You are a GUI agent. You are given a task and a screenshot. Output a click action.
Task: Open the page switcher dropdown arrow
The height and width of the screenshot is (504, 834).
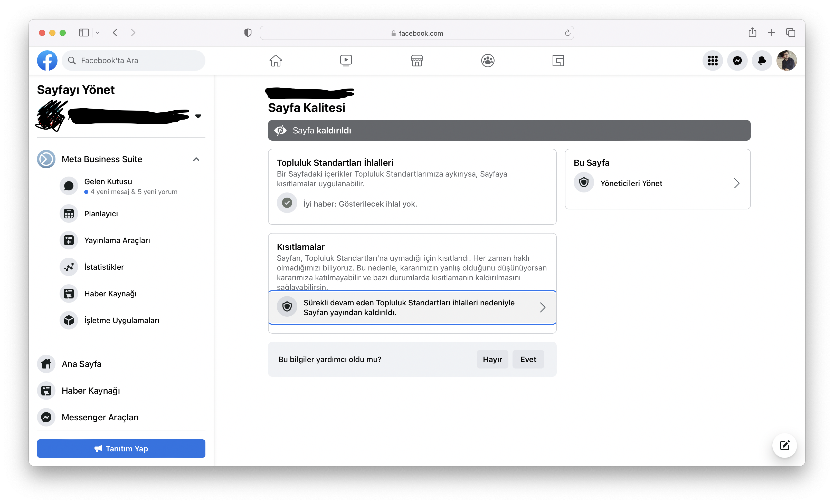point(198,116)
